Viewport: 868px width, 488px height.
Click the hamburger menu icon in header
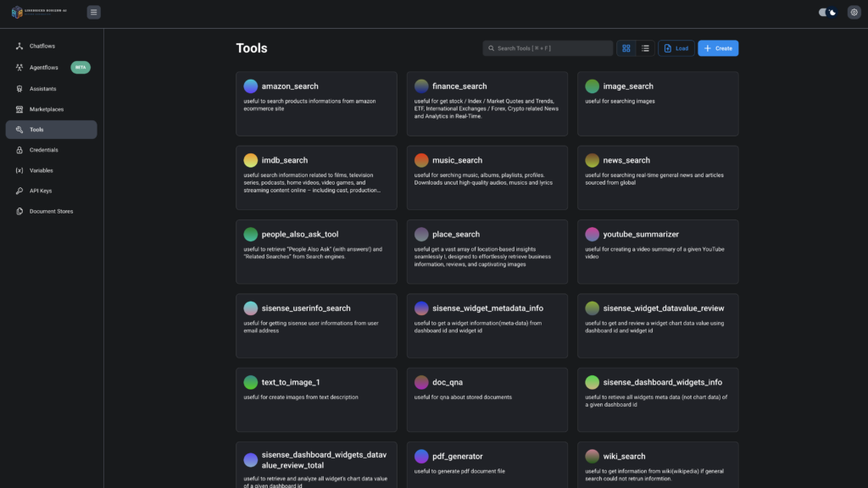pos(93,12)
